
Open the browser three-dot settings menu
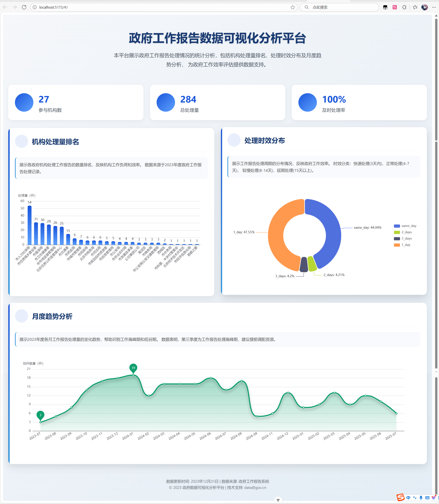click(x=434, y=7)
